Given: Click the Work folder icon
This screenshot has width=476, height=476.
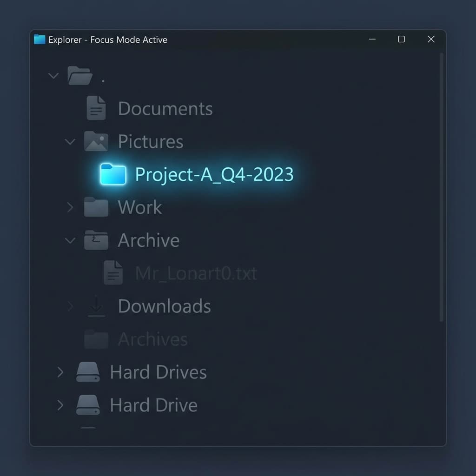Looking at the screenshot, I should (x=96, y=207).
